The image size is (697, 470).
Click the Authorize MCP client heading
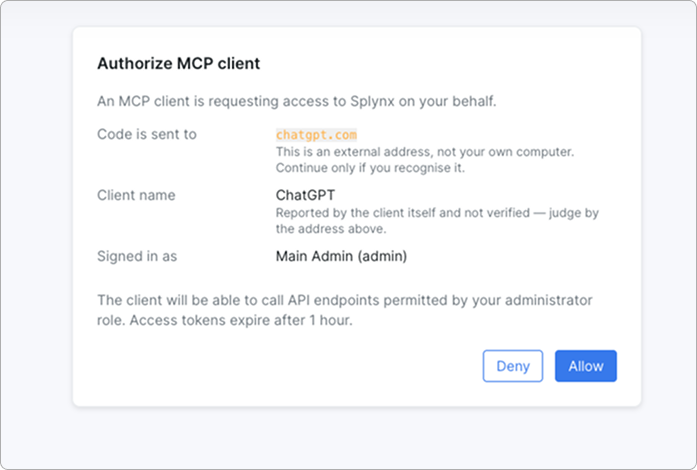coord(178,64)
